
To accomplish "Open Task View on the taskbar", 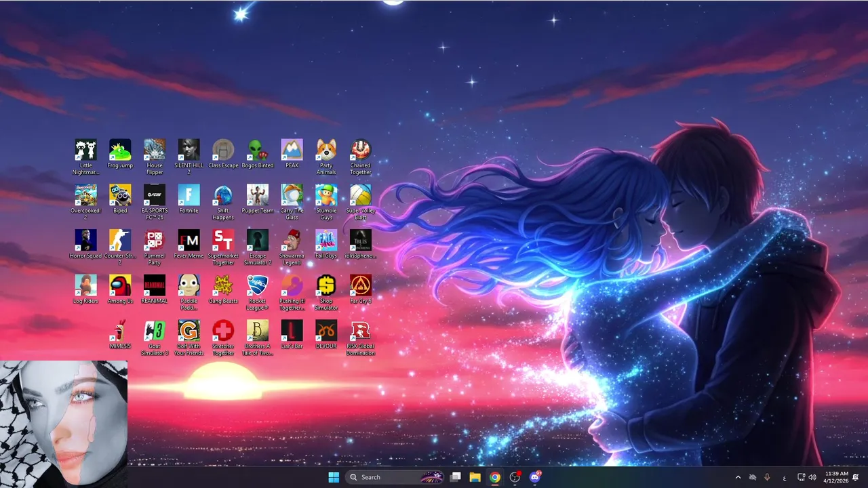I will 456,477.
